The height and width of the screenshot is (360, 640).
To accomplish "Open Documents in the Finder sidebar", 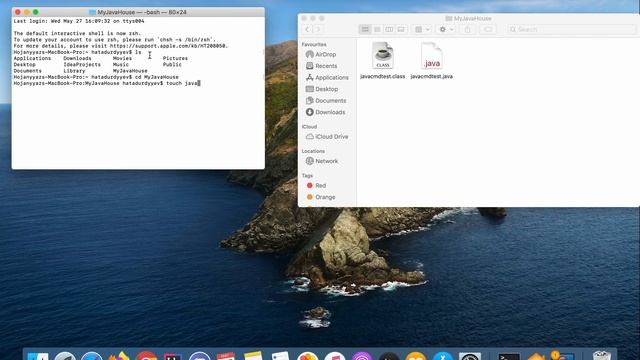I will pos(326,100).
